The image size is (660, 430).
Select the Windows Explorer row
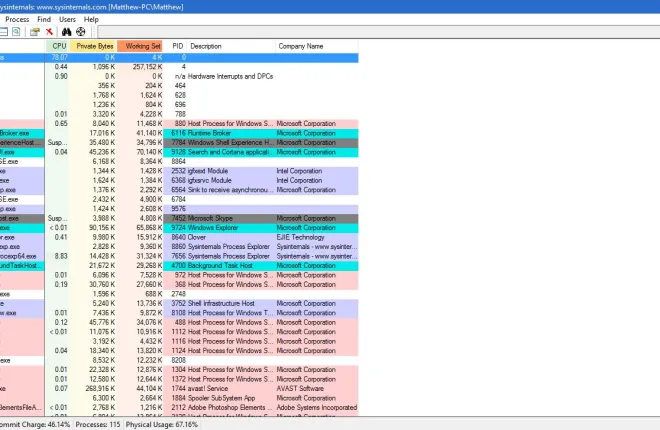coord(179,228)
